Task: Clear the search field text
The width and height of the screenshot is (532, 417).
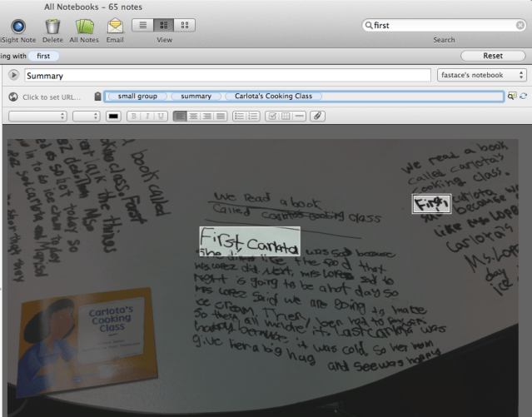Action: point(520,26)
